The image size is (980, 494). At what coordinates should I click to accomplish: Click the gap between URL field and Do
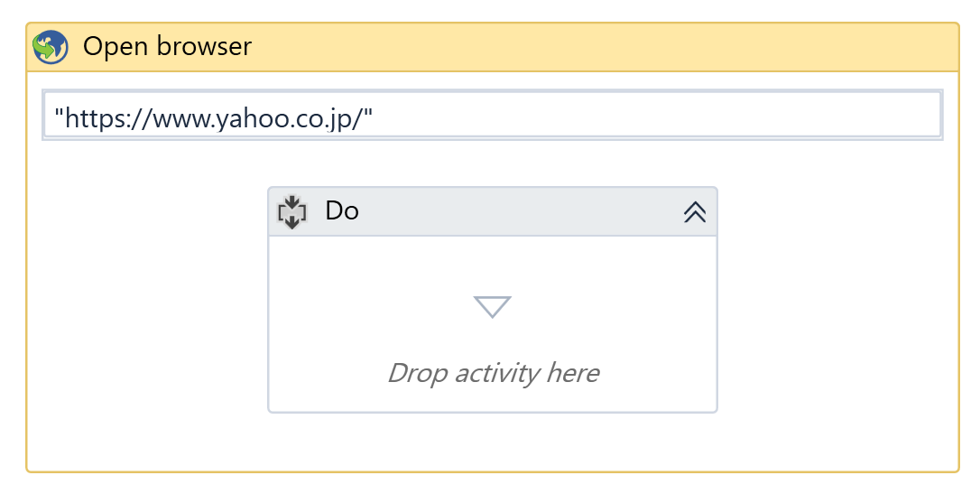pos(493,163)
